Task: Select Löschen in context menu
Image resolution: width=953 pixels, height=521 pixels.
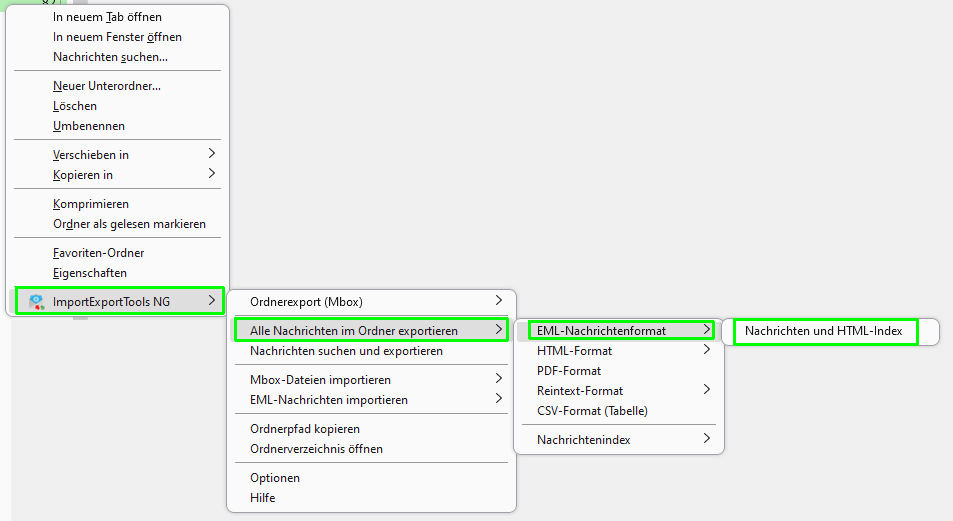Action: [x=75, y=106]
